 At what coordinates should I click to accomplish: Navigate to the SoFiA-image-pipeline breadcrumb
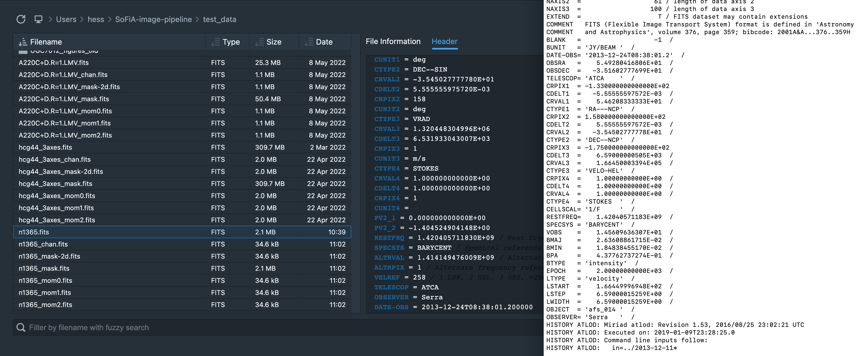(x=153, y=20)
